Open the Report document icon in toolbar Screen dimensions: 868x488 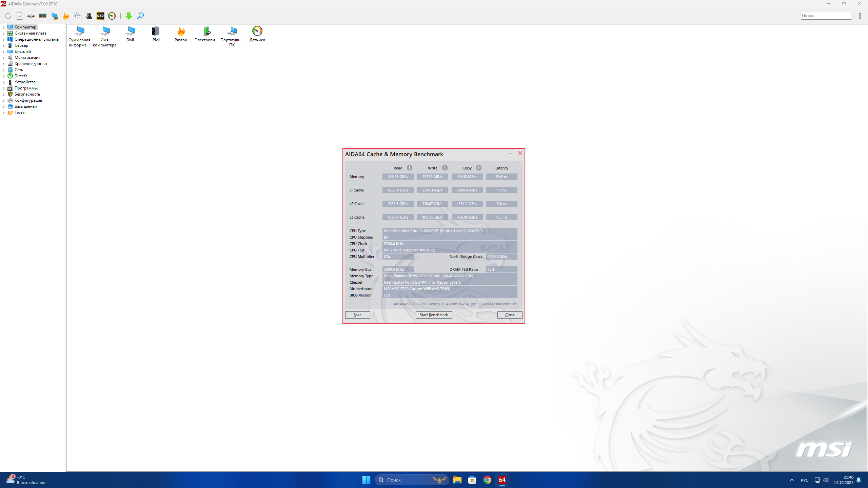coord(20,16)
